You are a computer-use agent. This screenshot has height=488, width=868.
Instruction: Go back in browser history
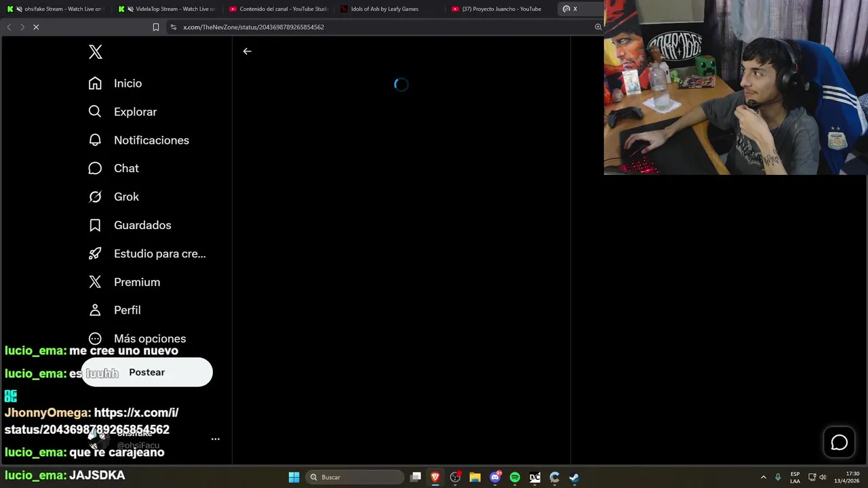9,27
